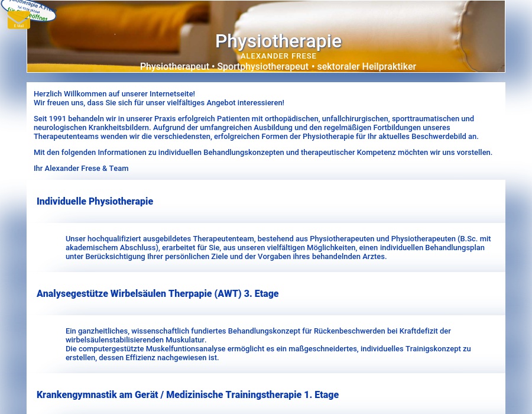Viewport: 532px width, 414px height.
Task: Click the 'Mit den folgenden Informationen' sentence
Action: click(262, 153)
